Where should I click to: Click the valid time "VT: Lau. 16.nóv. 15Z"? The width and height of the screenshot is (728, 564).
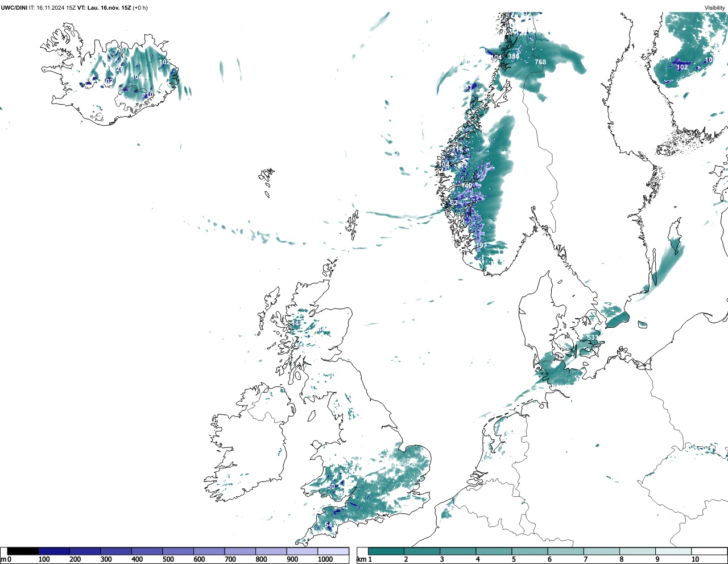click(104, 8)
